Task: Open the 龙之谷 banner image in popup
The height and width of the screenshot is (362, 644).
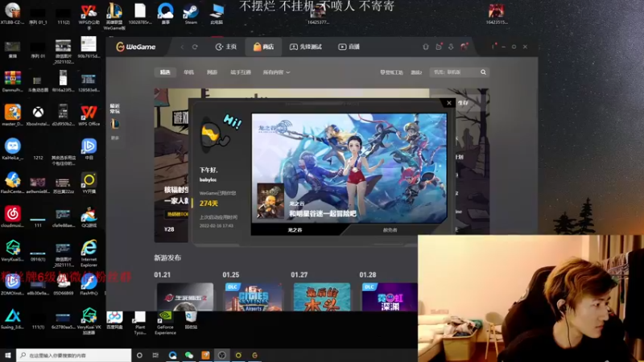Action: pyautogui.click(x=349, y=168)
